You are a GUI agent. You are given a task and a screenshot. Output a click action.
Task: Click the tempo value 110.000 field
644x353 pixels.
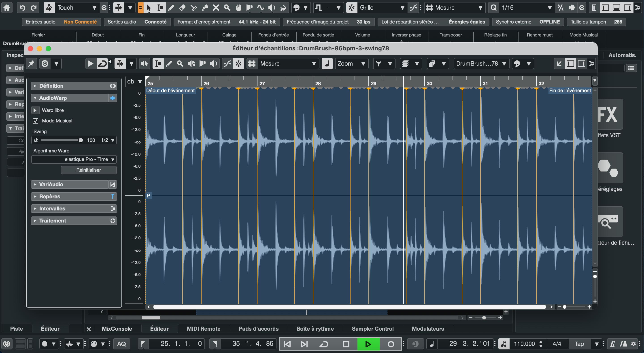pos(524,344)
